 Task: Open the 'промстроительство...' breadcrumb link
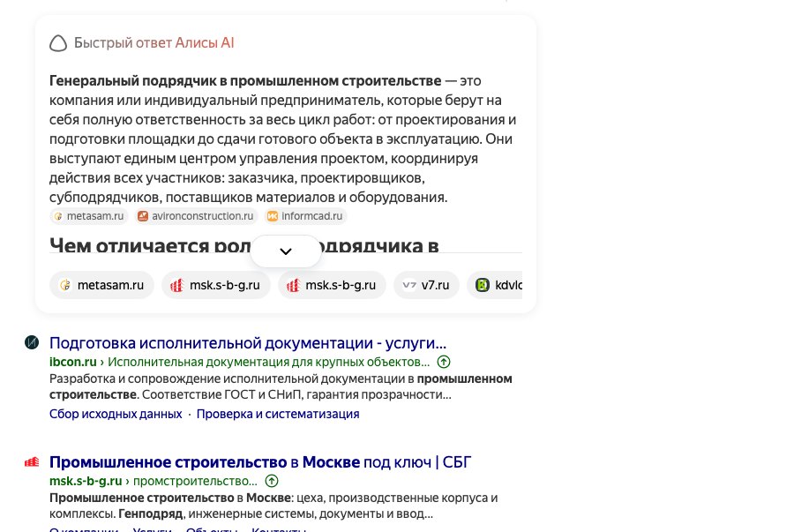coord(195,481)
